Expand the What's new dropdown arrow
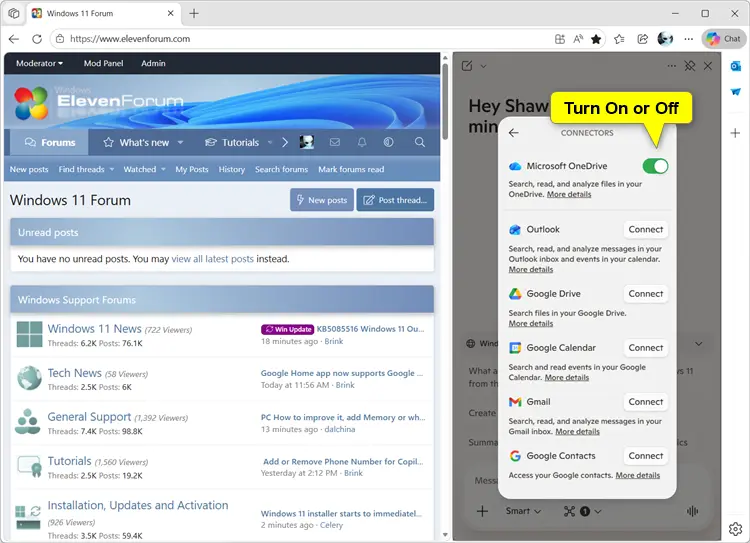Image resolution: width=750 pixels, height=543 pixels. (180, 143)
